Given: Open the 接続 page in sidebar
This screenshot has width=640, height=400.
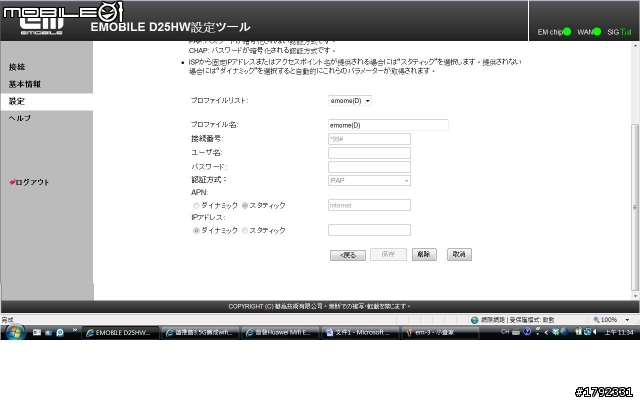Looking at the screenshot, I should point(17,67).
